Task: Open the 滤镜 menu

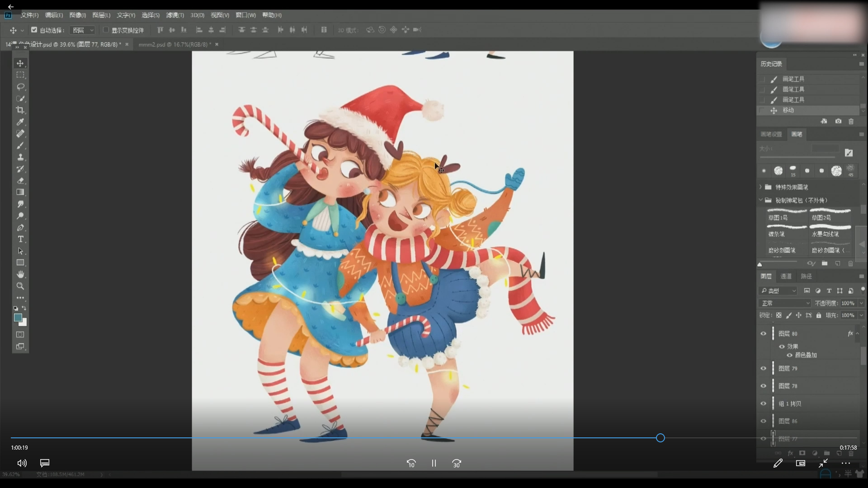Action: pos(175,15)
